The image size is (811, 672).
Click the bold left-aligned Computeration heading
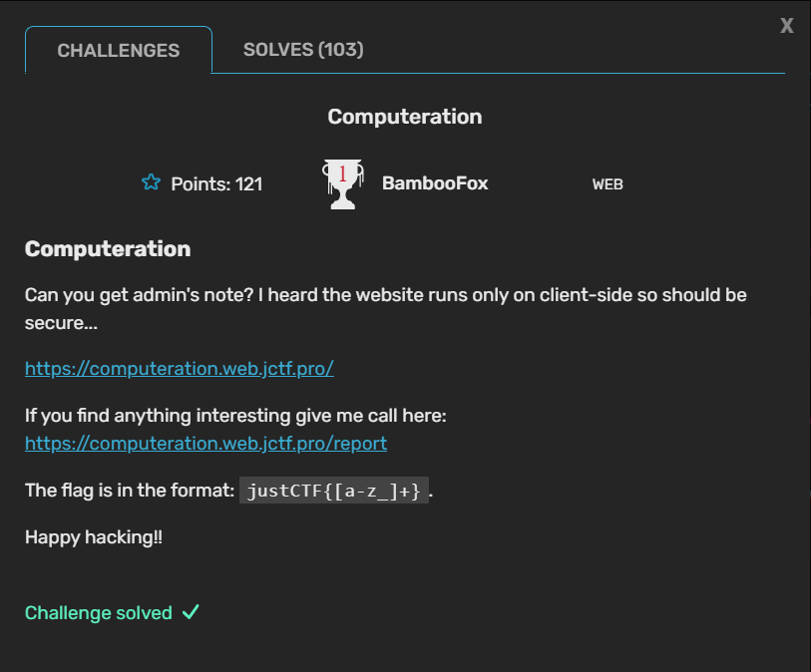[108, 248]
